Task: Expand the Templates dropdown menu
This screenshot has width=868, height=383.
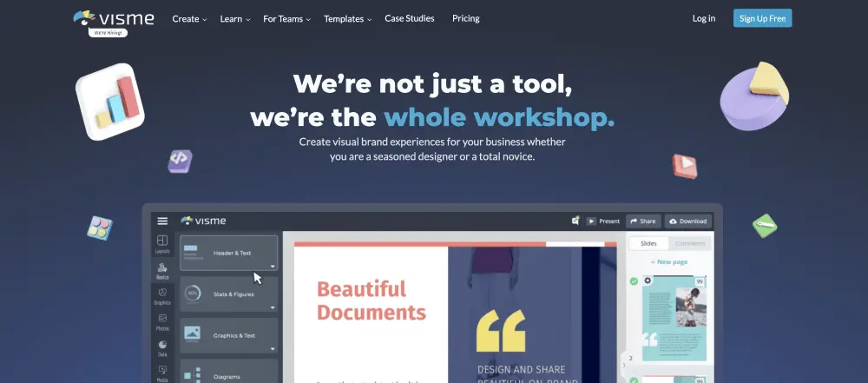Action: 348,19
